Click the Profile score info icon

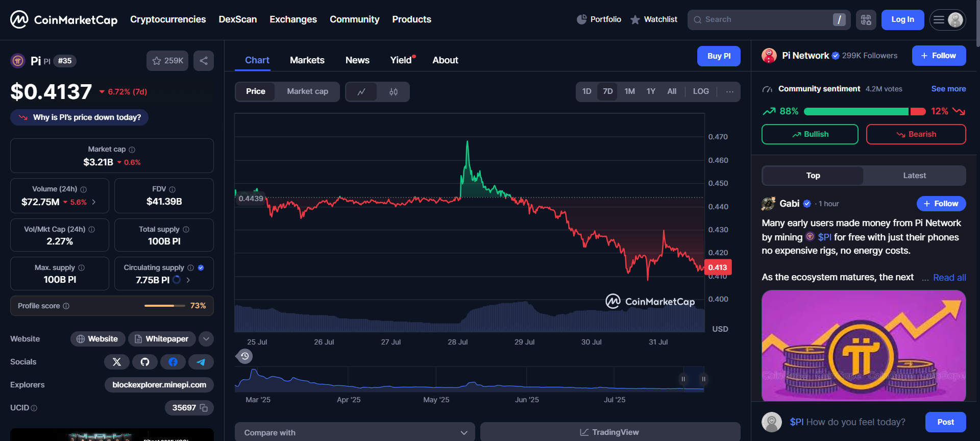(x=66, y=306)
